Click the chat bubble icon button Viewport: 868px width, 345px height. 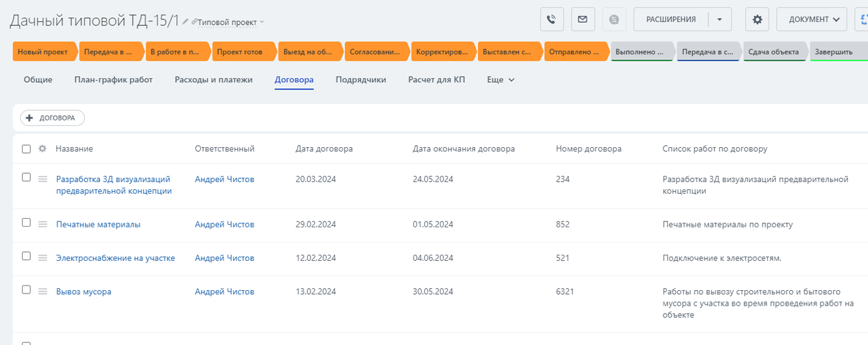click(614, 19)
